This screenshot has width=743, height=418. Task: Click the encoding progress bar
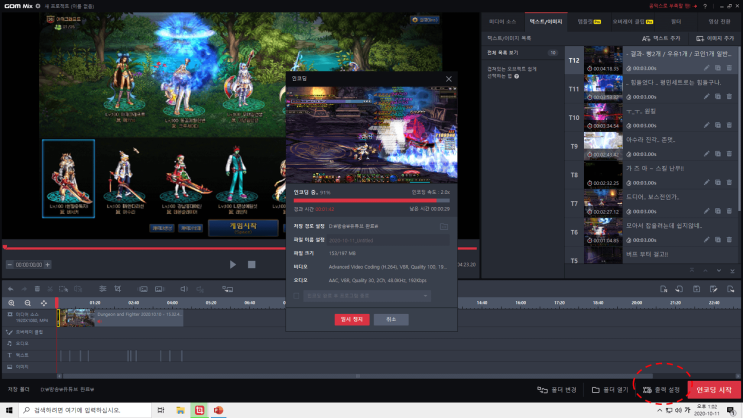click(372, 200)
